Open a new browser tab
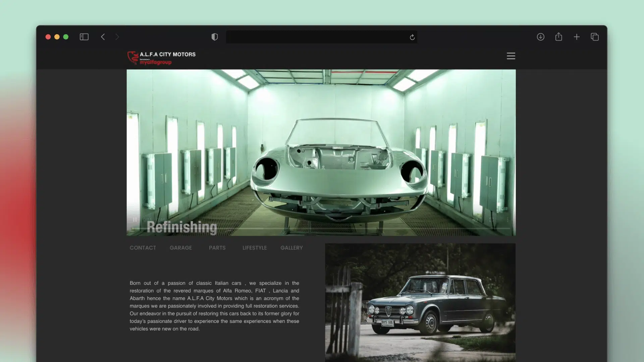This screenshot has width=644, height=362. [577, 37]
